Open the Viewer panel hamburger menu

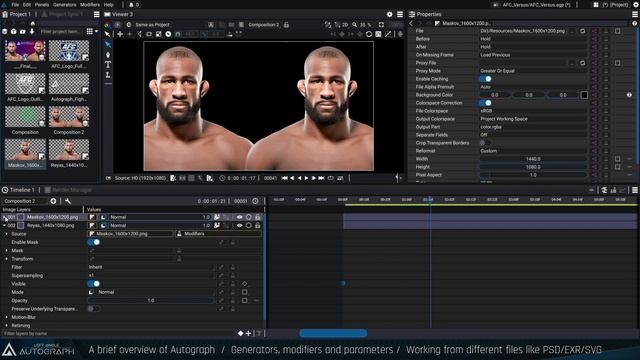pos(400,14)
